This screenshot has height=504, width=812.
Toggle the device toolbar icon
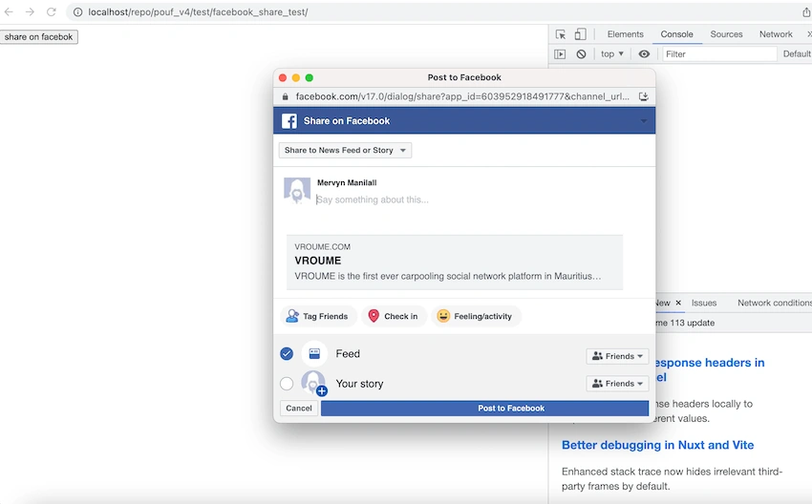(x=580, y=34)
